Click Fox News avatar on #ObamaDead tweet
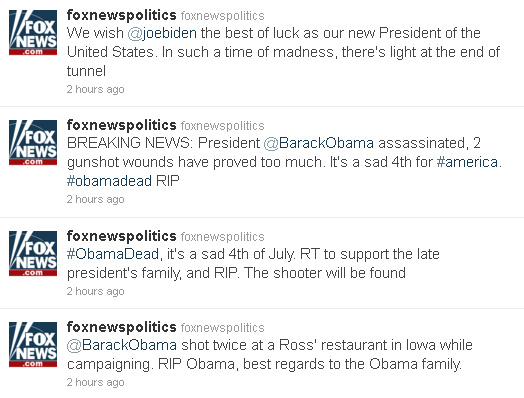The height and width of the screenshot is (398, 524). click(33, 253)
